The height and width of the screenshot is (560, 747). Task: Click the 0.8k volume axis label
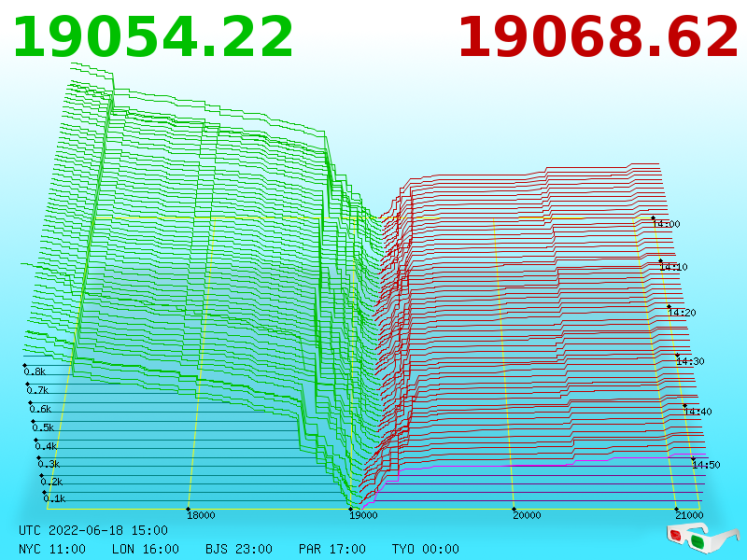coord(35,371)
